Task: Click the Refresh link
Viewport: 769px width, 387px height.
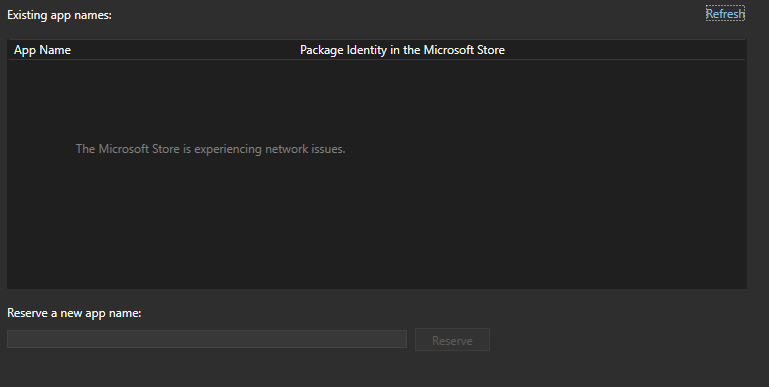Action: (x=725, y=14)
